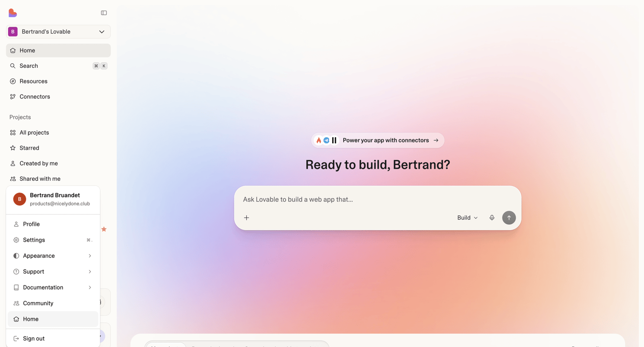Open Resources in the sidebar

tap(58, 81)
